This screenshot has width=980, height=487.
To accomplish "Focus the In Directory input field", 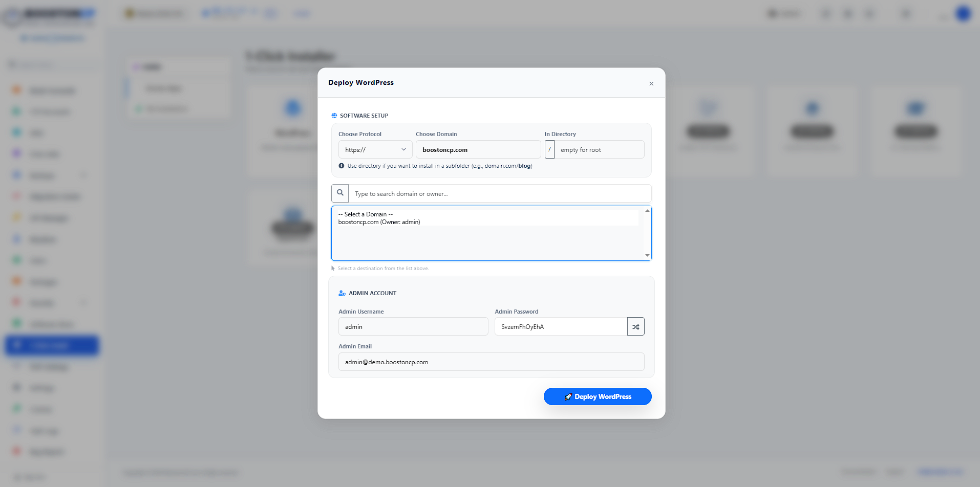I will [599, 149].
